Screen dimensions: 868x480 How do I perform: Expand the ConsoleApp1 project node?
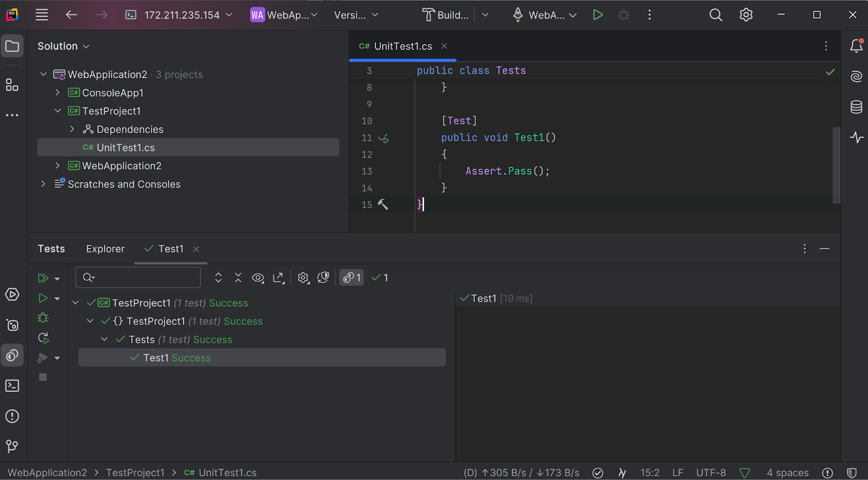coord(58,93)
